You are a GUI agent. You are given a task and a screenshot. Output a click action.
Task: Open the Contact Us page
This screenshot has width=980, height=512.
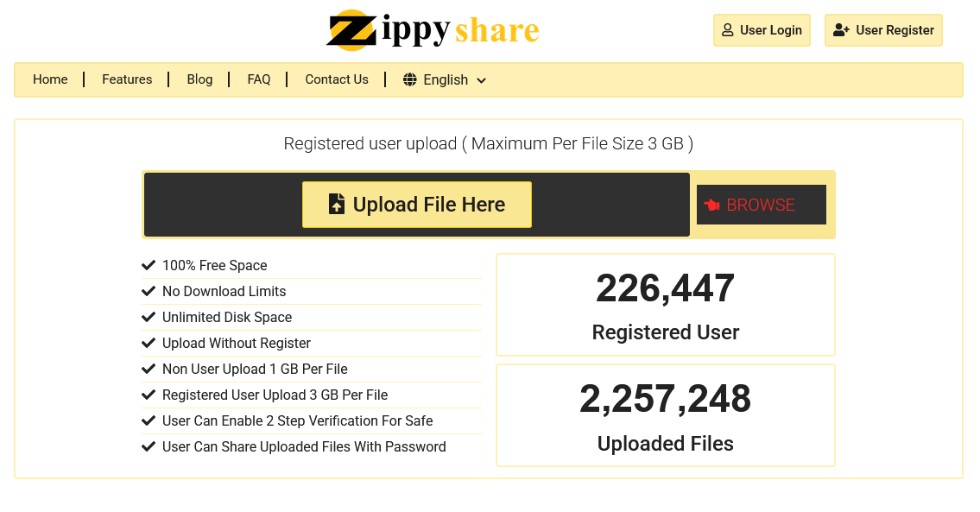pos(337,79)
